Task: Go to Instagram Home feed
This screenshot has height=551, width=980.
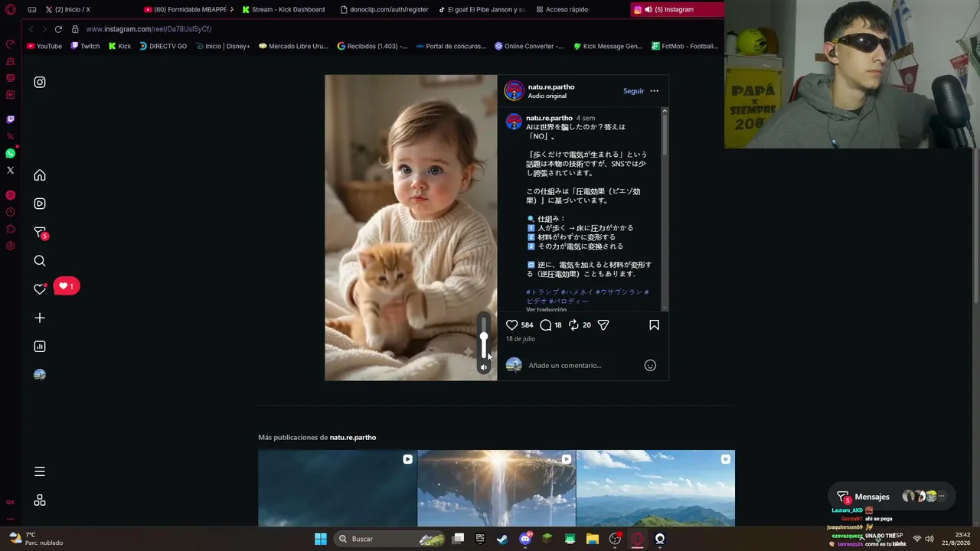Action: pyautogui.click(x=40, y=175)
